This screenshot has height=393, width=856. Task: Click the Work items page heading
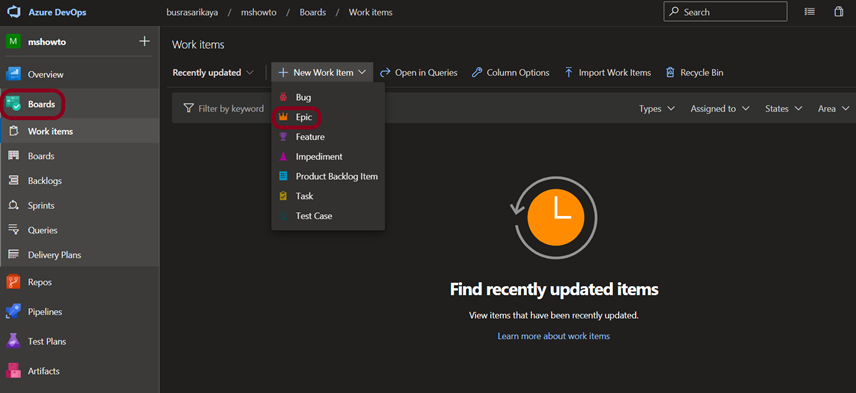(x=198, y=45)
